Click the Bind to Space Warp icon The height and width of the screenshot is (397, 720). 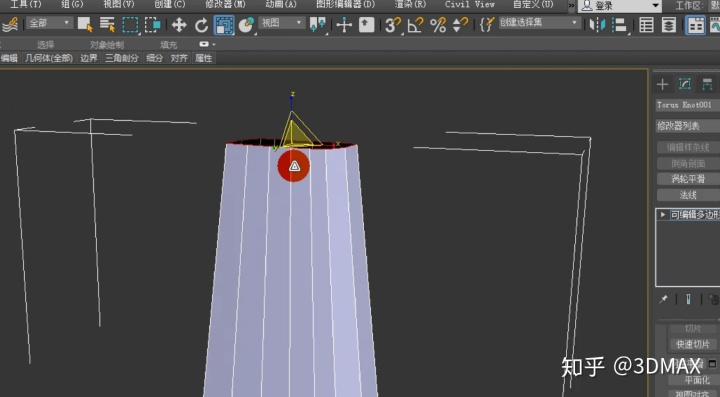click(9, 24)
